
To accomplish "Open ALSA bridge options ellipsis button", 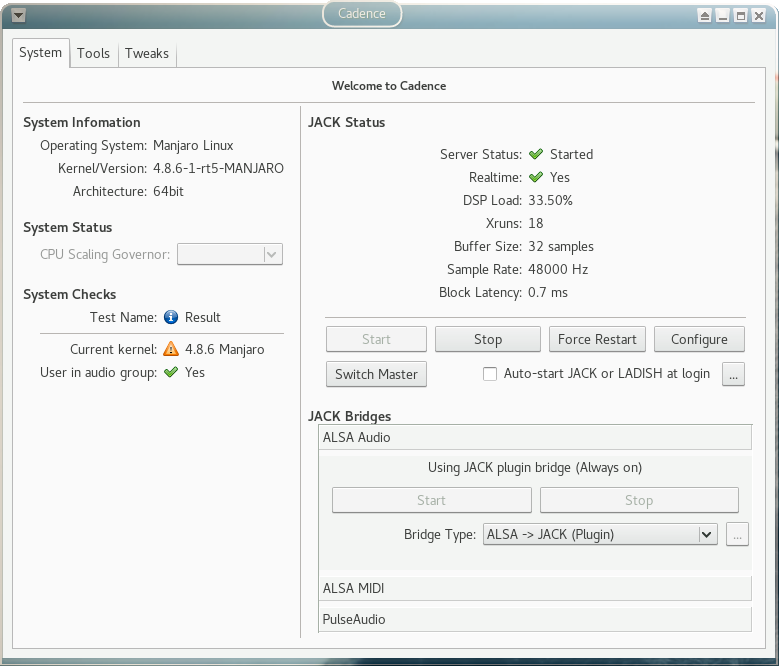I will (x=737, y=534).
